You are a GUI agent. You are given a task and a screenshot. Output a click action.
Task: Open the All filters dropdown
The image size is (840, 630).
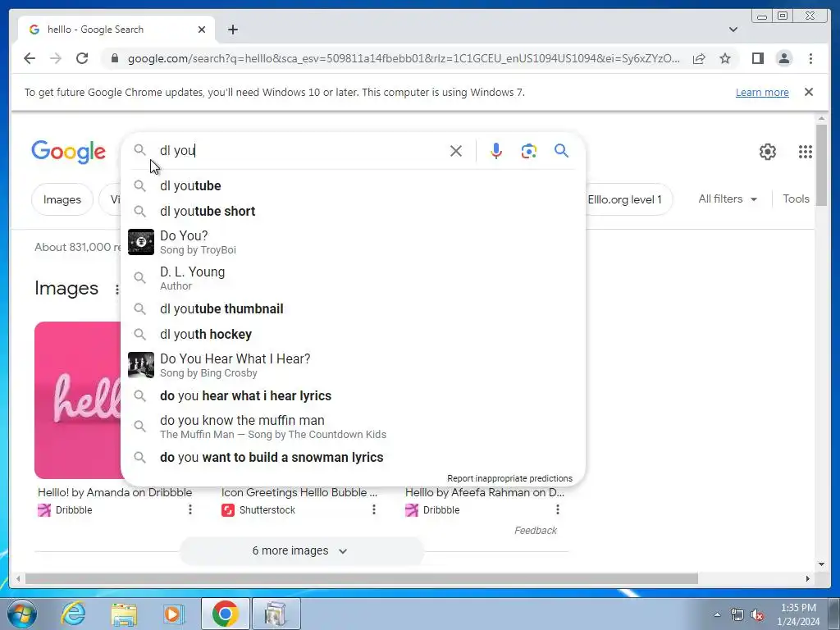(x=728, y=199)
